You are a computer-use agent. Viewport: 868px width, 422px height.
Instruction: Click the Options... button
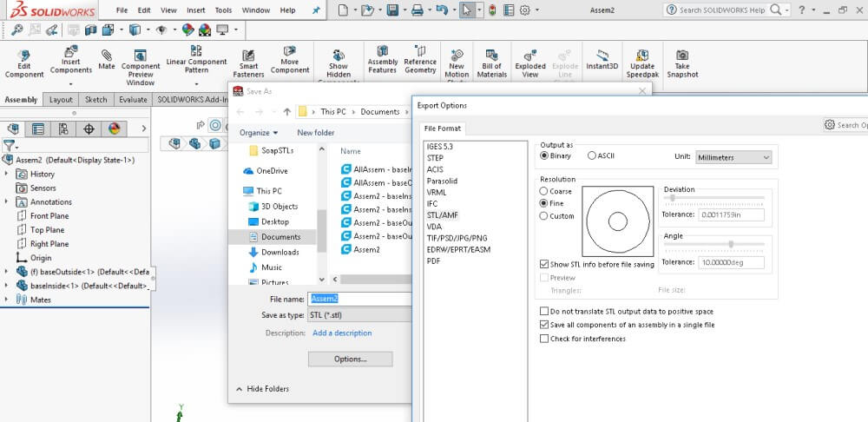pos(351,359)
